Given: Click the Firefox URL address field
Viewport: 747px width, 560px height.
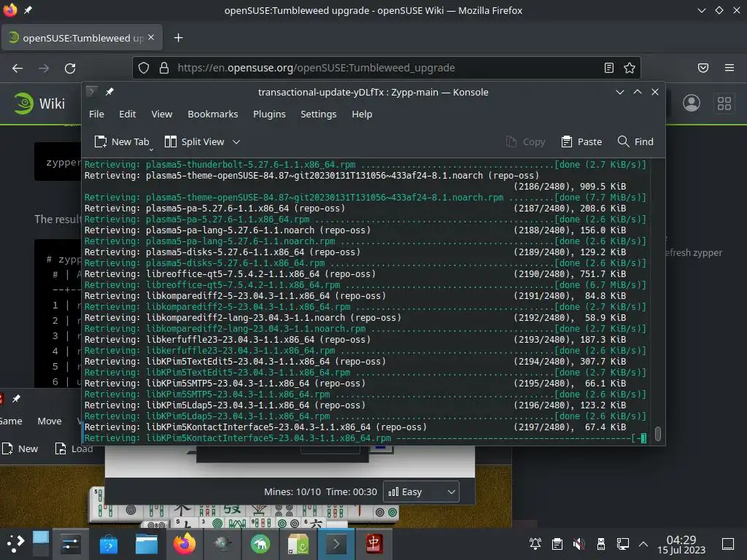Looking at the screenshot, I should pyautogui.click(x=386, y=68).
